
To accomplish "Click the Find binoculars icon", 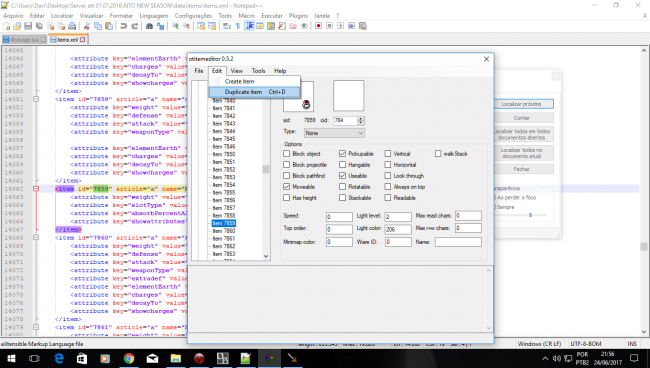I will click(149, 26).
